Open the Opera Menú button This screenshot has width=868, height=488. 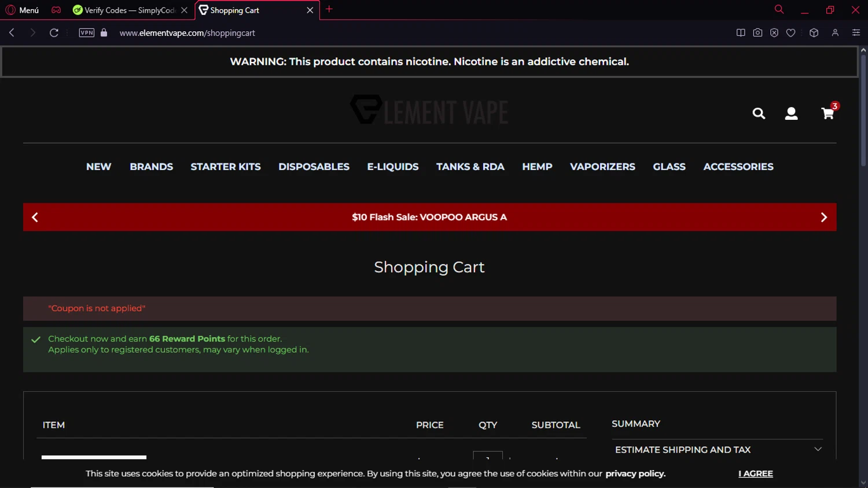pyautogui.click(x=22, y=10)
